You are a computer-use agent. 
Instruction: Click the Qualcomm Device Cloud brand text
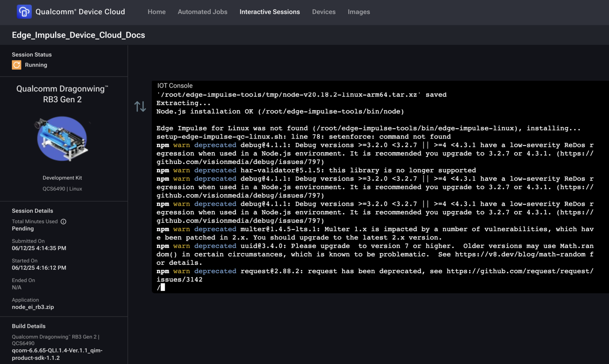[80, 12]
